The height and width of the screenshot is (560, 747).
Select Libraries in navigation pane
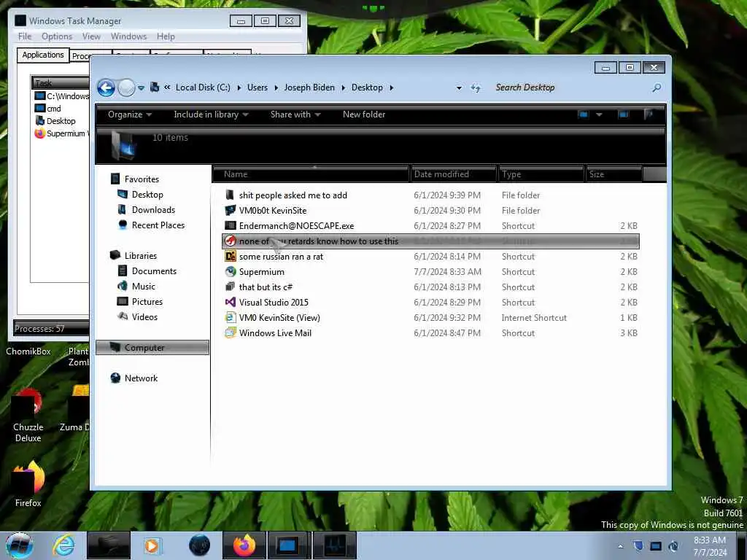[x=141, y=256]
